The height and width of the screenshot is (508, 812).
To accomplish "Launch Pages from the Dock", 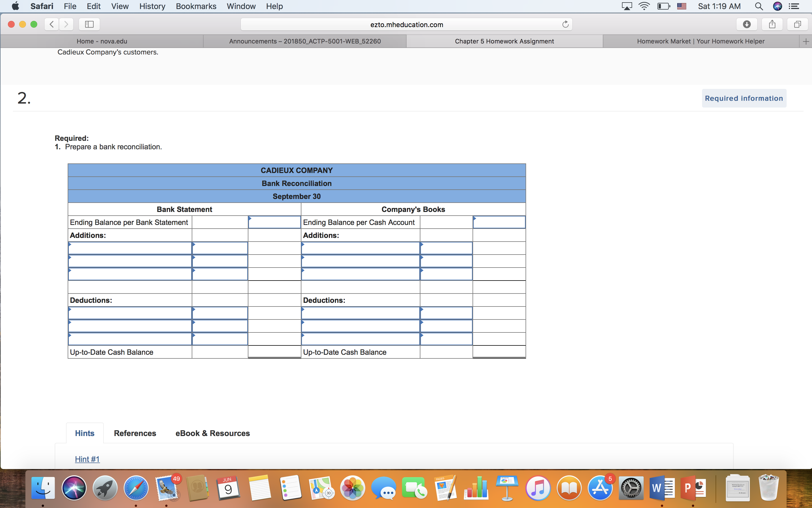I will coord(445,488).
